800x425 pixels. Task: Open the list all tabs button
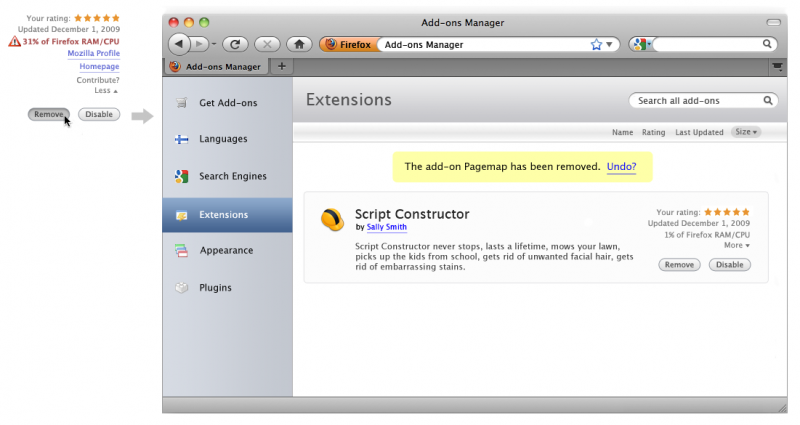click(x=777, y=67)
